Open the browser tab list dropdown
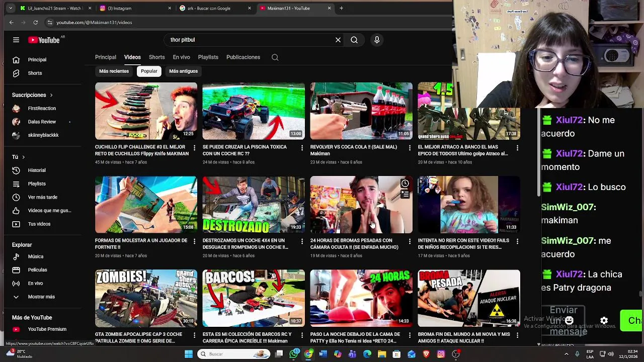Image resolution: width=644 pixels, height=362 pixels. [x=11, y=8]
